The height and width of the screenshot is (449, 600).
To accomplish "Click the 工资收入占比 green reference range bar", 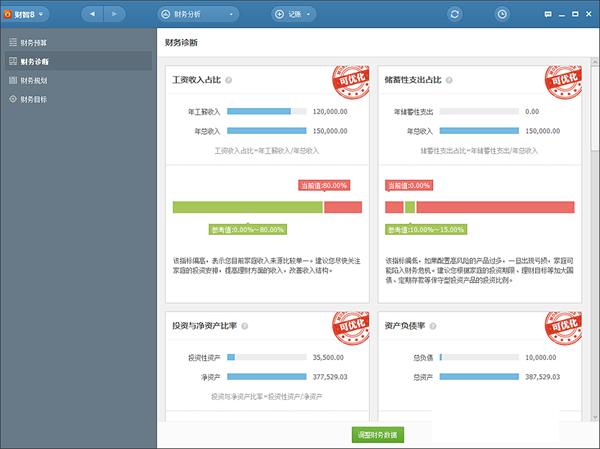I will click(247, 207).
